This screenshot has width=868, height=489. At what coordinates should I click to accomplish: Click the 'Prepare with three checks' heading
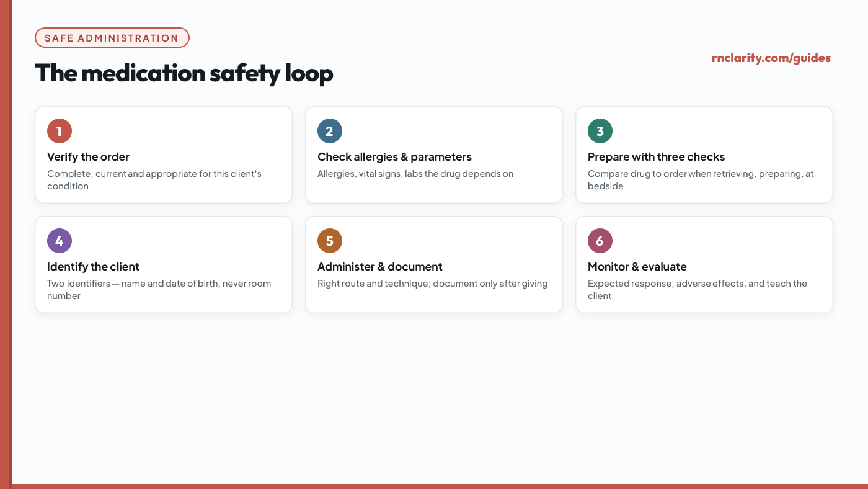[656, 157]
